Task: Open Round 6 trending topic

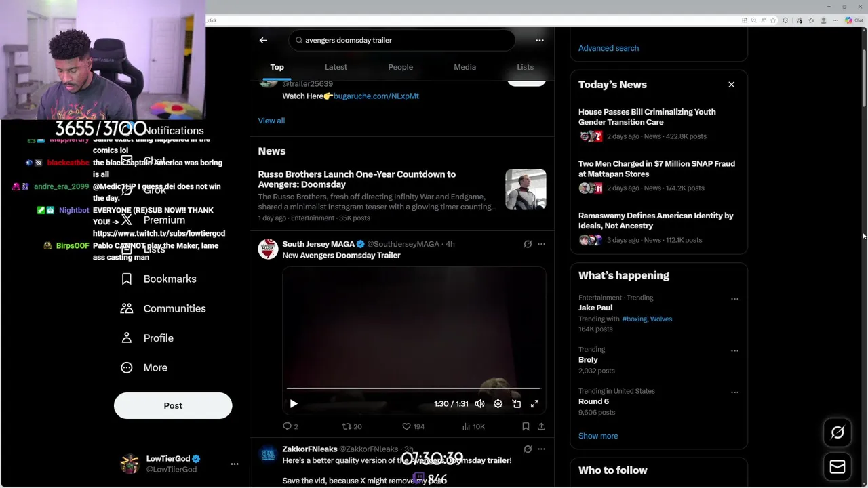Action: (593, 401)
